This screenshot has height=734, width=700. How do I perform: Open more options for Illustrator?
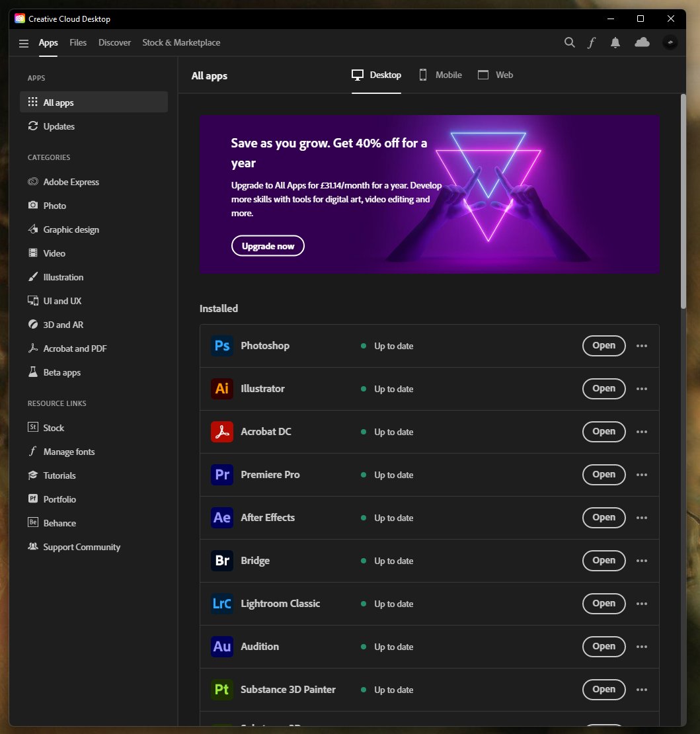(642, 389)
